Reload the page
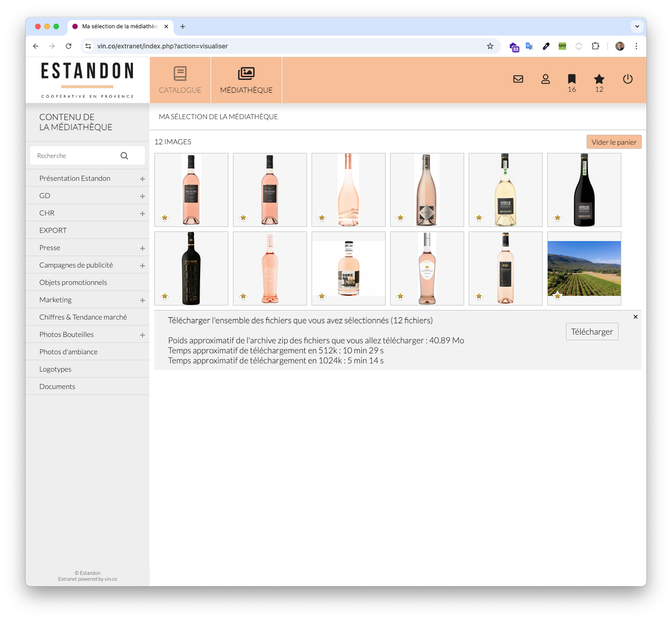672x620 pixels. 69,46
